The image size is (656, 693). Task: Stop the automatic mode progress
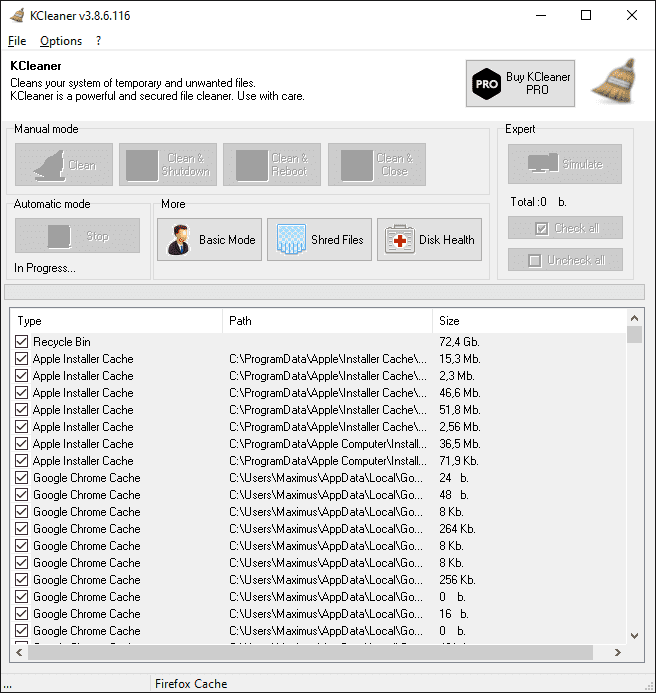click(x=77, y=236)
